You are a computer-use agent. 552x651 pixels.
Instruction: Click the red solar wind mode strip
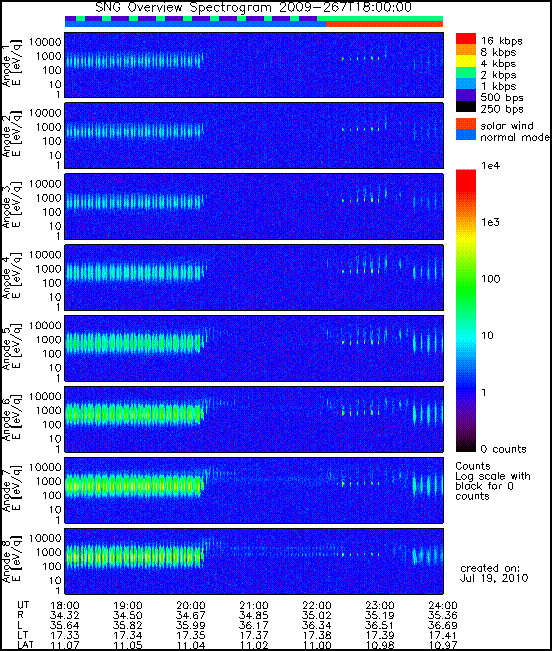point(384,24)
